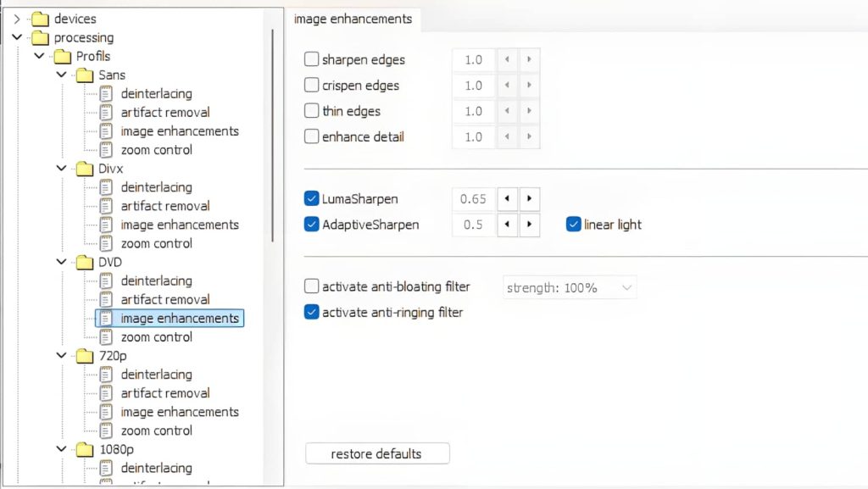Open the artifact removal page under Divx
This screenshot has width=868, height=489.
(x=105, y=206)
